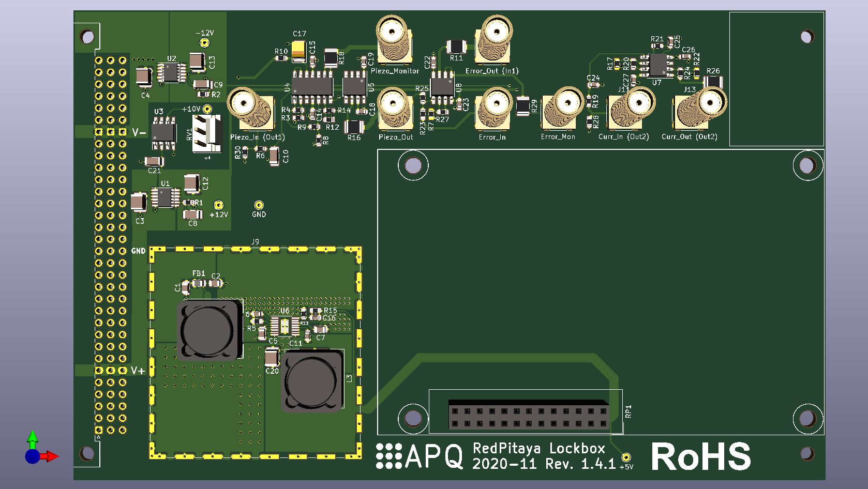Screen dimensions: 868x489
Task: Select the Error_Mon SMA connector
Action: (x=562, y=108)
